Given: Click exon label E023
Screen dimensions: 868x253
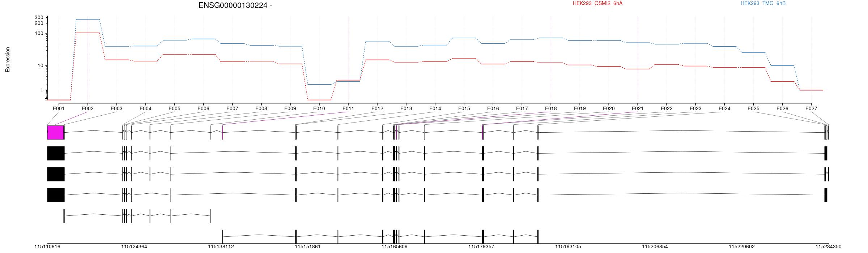Looking at the screenshot, I should (695, 108).
